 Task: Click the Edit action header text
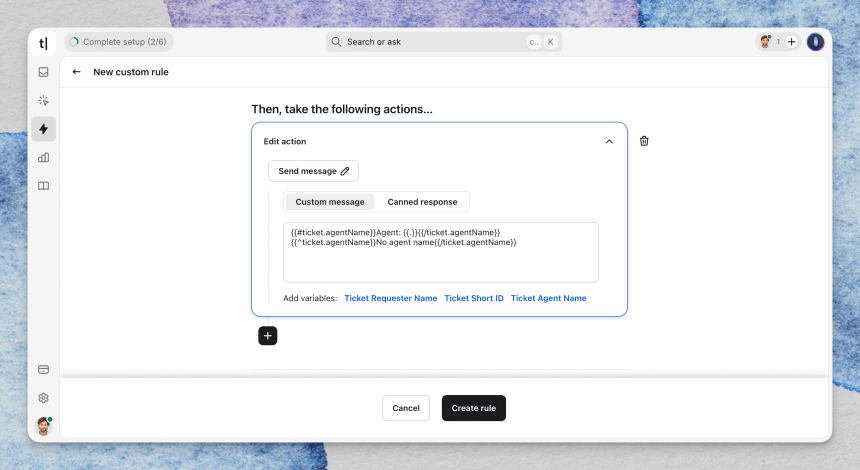[x=285, y=141]
